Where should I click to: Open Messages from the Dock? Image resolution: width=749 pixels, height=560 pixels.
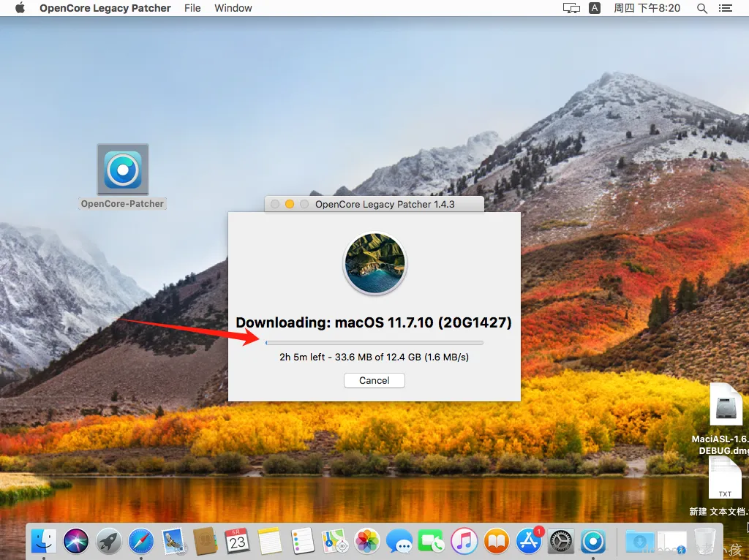pos(399,542)
